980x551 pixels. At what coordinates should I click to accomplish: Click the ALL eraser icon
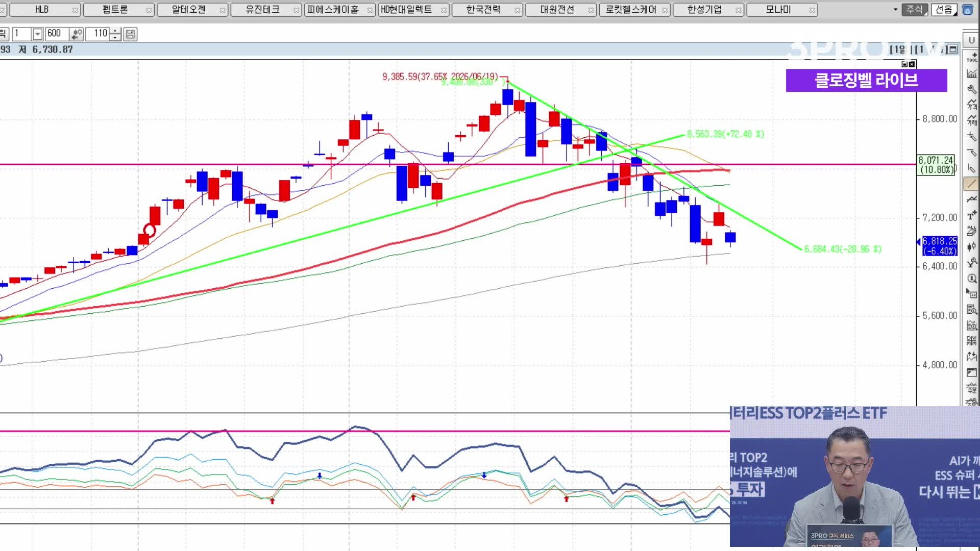pyautogui.click(x=971, y=231)
